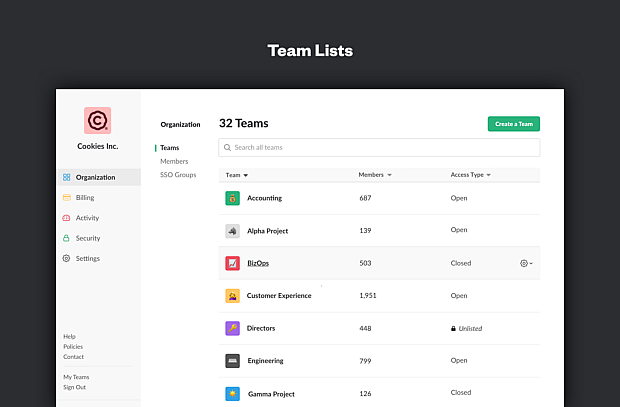Click the 126 members count

point(365,394)
